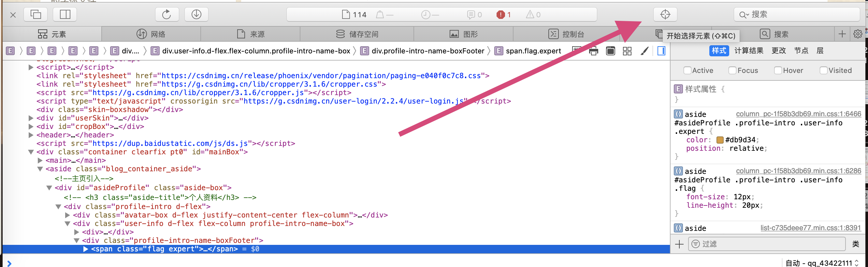Expand the avatar-box div node

point(67,215)
